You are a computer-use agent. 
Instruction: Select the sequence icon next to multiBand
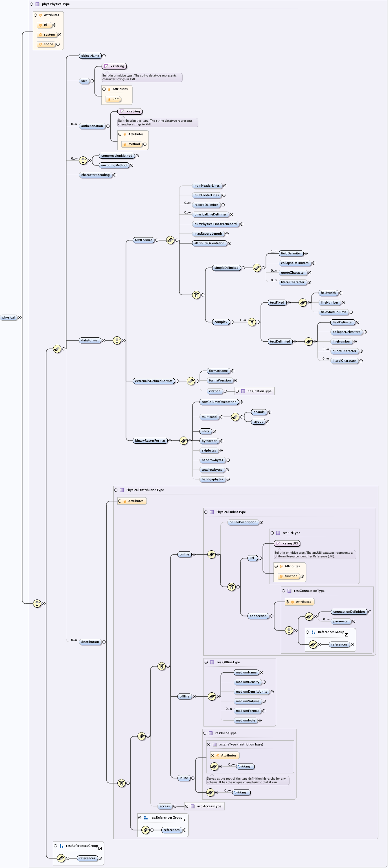235,417
